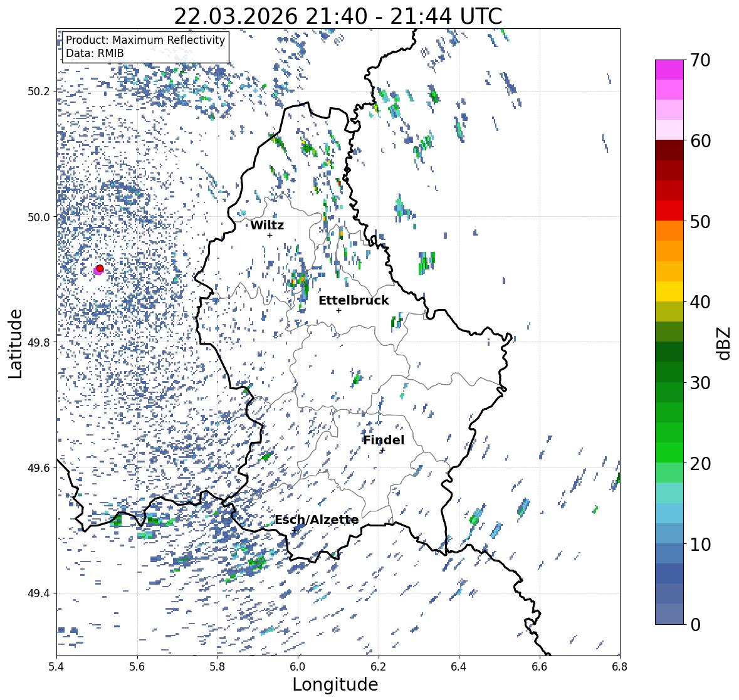Click the longitude tick label 5.8
This screenshot has height=700, width=739.
pos(218,667)
